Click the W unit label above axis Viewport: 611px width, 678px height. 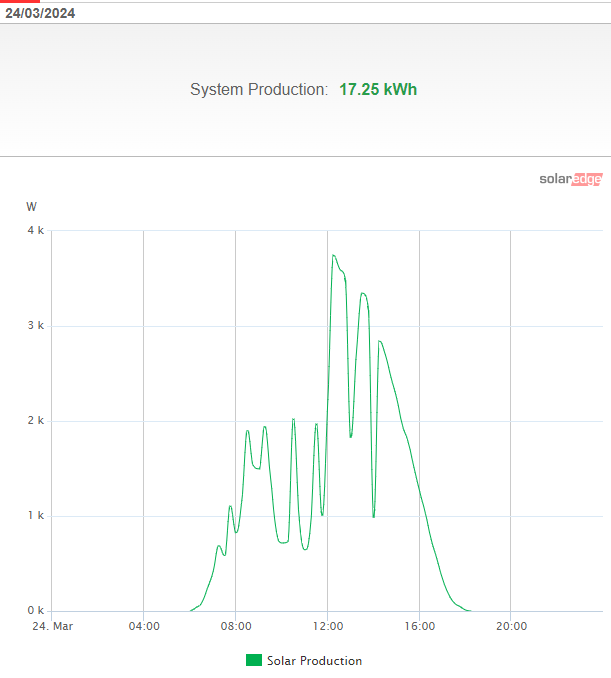(x=31, y=207)
